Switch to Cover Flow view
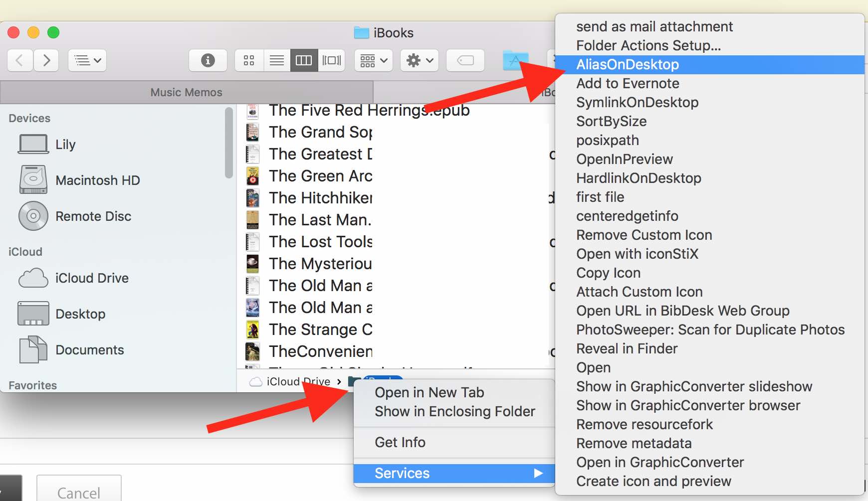868x501 pixels. (332, 61)
